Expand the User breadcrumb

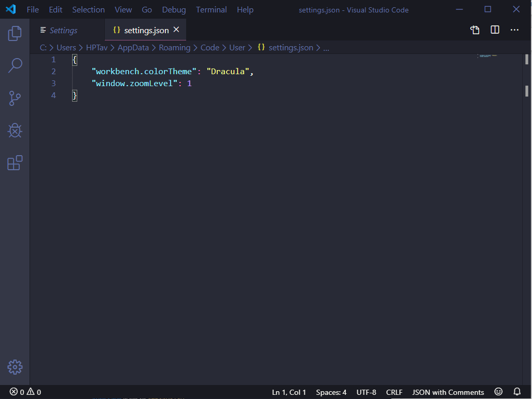237,48
